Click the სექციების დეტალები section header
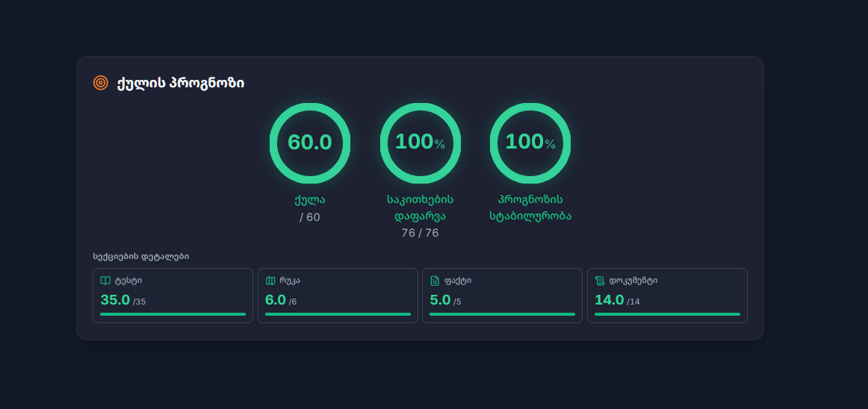This screenshot has width=868, height=409. [140, 256]
